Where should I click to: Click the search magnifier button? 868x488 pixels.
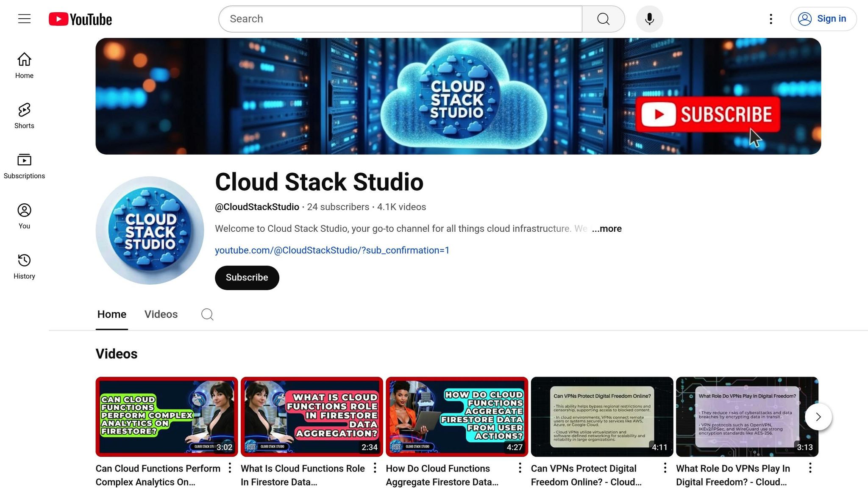coord(603,19)
